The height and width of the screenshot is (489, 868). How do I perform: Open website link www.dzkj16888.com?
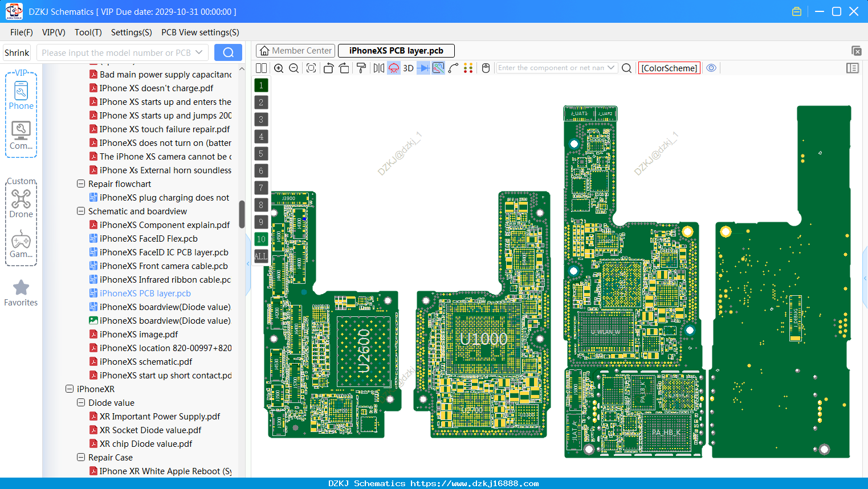pyautogui.click(x=474, y=483)
